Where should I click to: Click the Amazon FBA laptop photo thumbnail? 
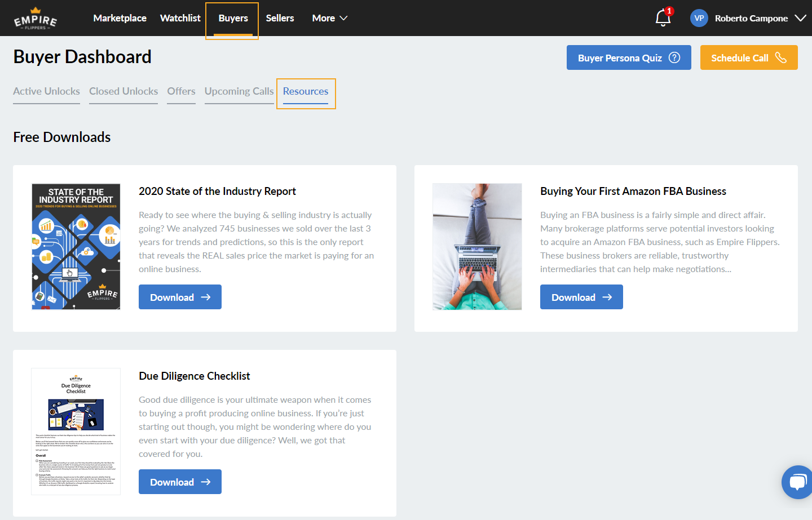(x=477, y=247)
